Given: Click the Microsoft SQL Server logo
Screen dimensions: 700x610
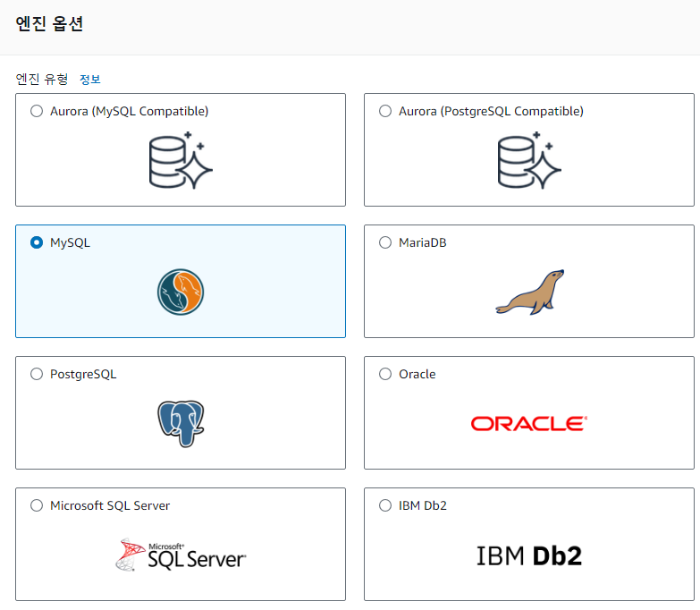Looking at the screenshot, I should tap(181, 555).
